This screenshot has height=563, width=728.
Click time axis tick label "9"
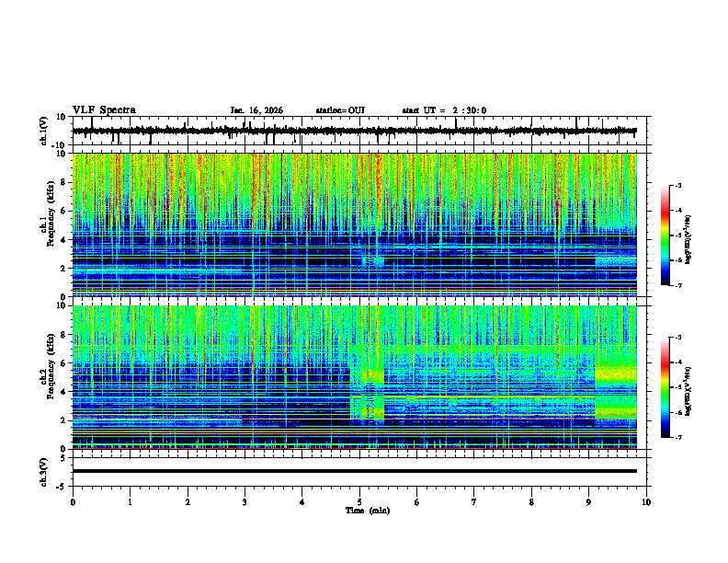pyautogui.click(x=588, y=502)
